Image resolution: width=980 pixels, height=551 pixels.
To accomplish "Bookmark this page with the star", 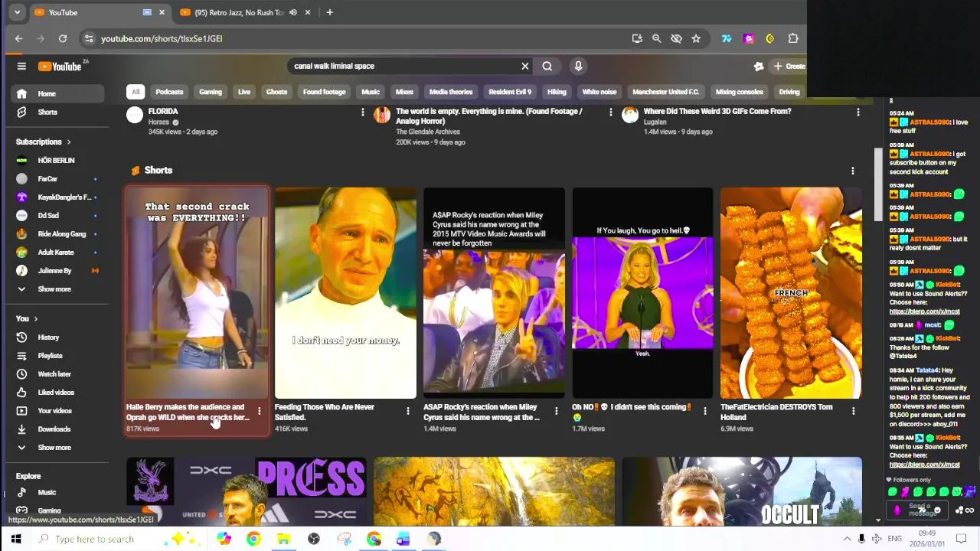I will [x=696, y=39].
